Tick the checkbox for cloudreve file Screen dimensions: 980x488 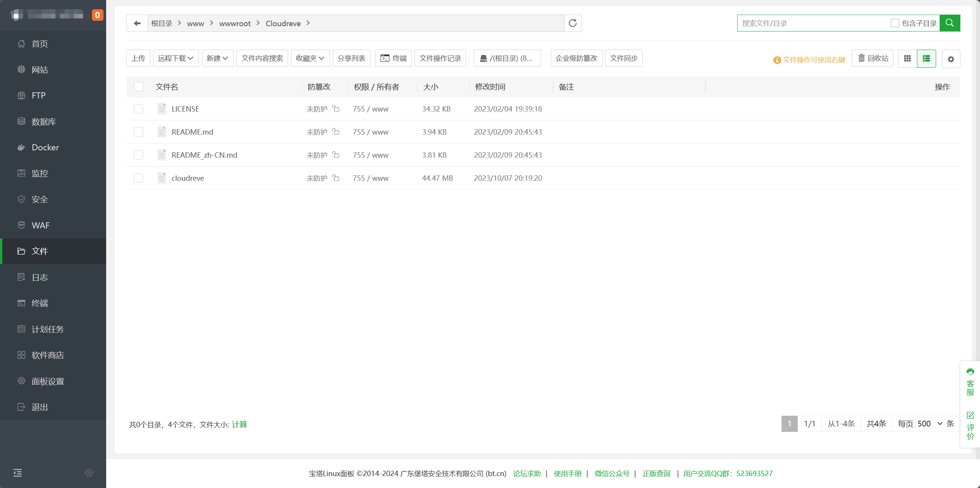[138, 178]
